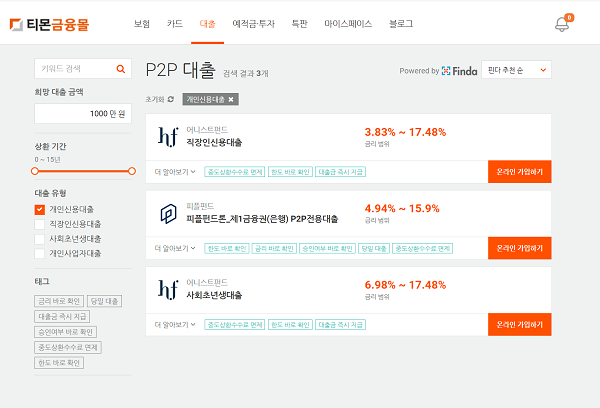Image resolution: width=600 pixels, height=408 pixels.
Task: Go to the 예적금·투자 menu
Action: [252, 23]
